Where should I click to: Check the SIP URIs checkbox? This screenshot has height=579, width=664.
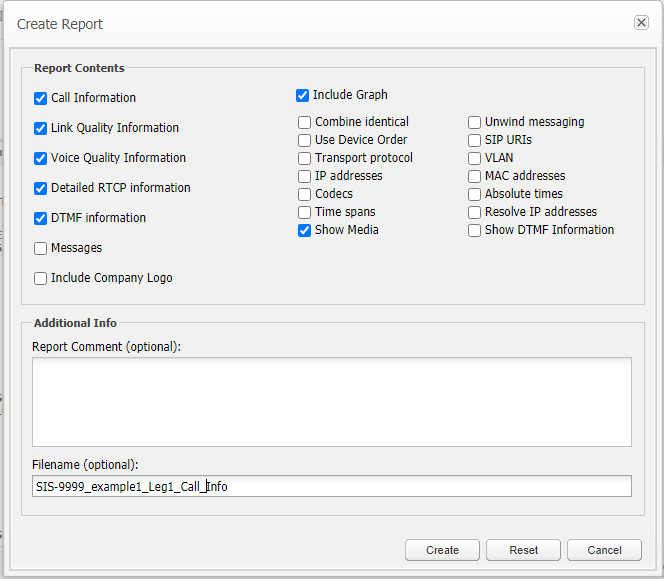tap(475, 140)
